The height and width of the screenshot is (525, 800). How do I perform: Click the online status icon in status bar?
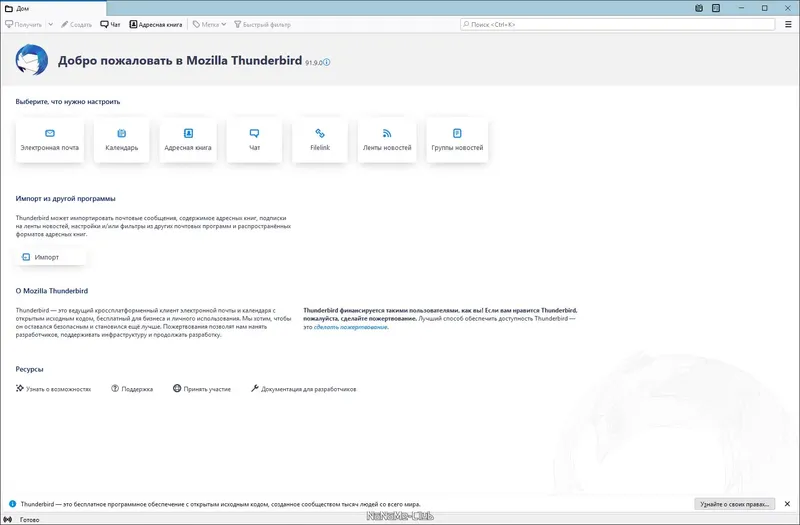coord(8,519)
